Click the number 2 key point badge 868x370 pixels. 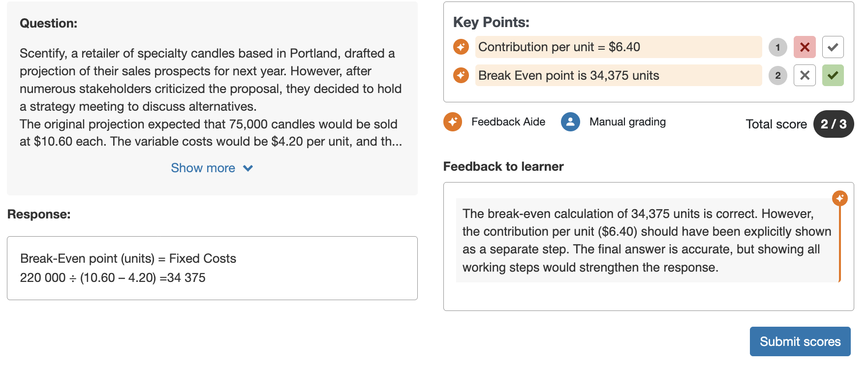coord(777,75)
